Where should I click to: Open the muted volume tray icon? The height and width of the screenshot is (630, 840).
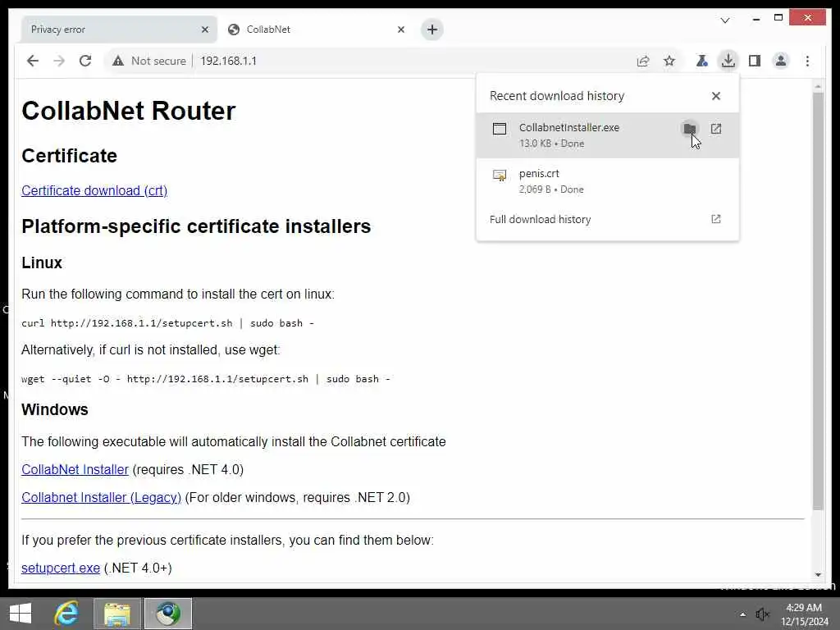pos(762,614)
